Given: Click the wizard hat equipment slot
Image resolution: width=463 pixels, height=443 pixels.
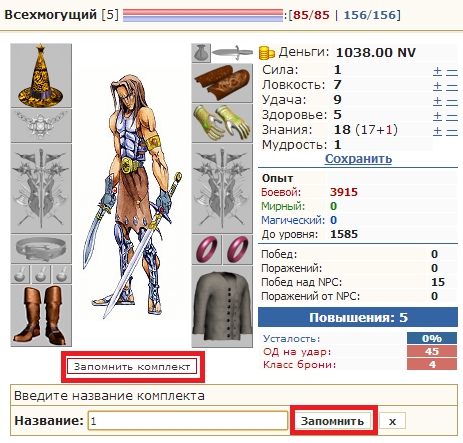Looking at the screenshot, I should tap(41, 75).
